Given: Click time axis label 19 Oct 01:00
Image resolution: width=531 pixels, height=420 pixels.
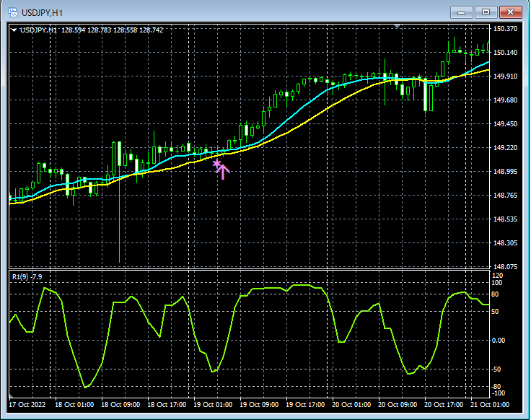Looking at the screenshot, I should [x=213, y=405].
